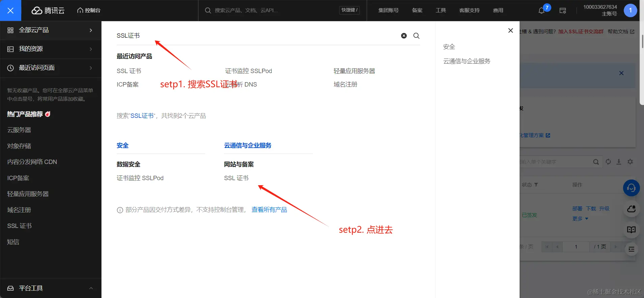Open 域名注册 under recent products
Screen dimensions: 644x298
click(x=346, y=85)
